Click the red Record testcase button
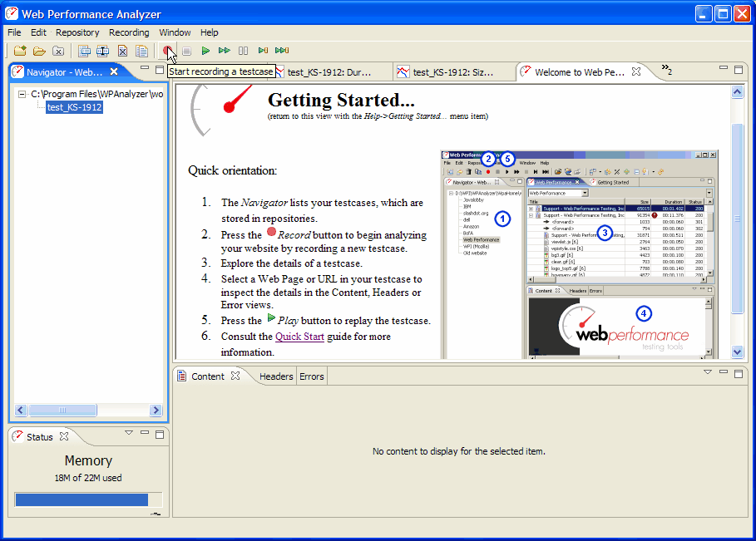This screenshot has height=541, width=756. tap(169, 52)
